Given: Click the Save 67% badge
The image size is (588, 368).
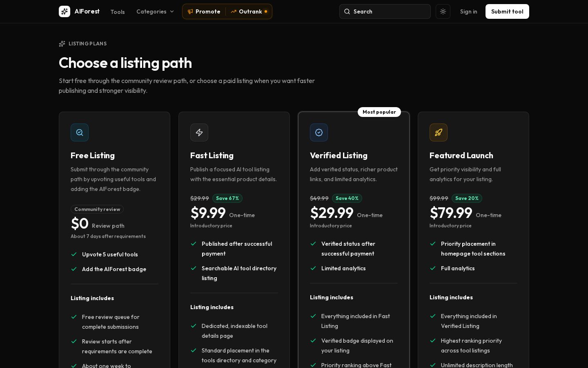Looking at the screenshot, I should (227, 198).
